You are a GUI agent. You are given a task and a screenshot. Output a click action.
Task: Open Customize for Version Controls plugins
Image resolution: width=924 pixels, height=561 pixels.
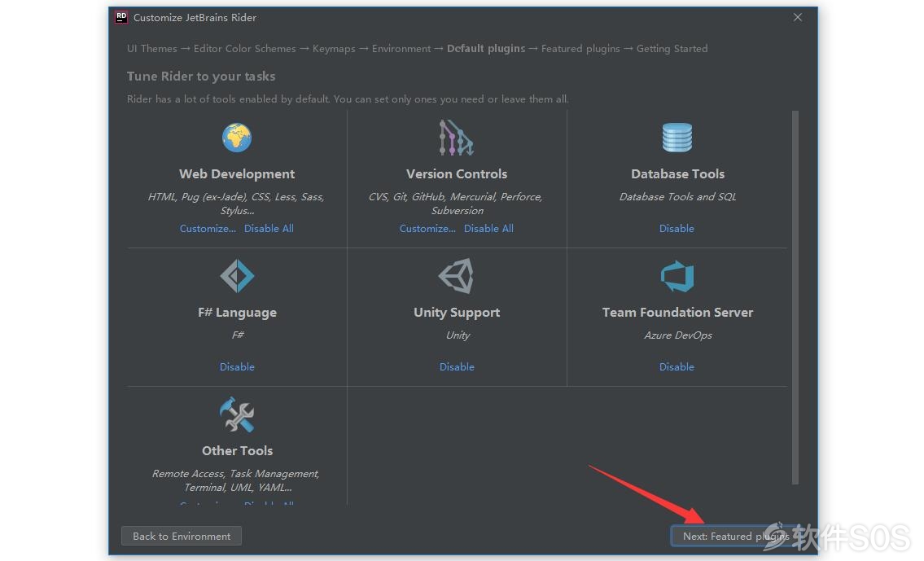tap(427, 229)
